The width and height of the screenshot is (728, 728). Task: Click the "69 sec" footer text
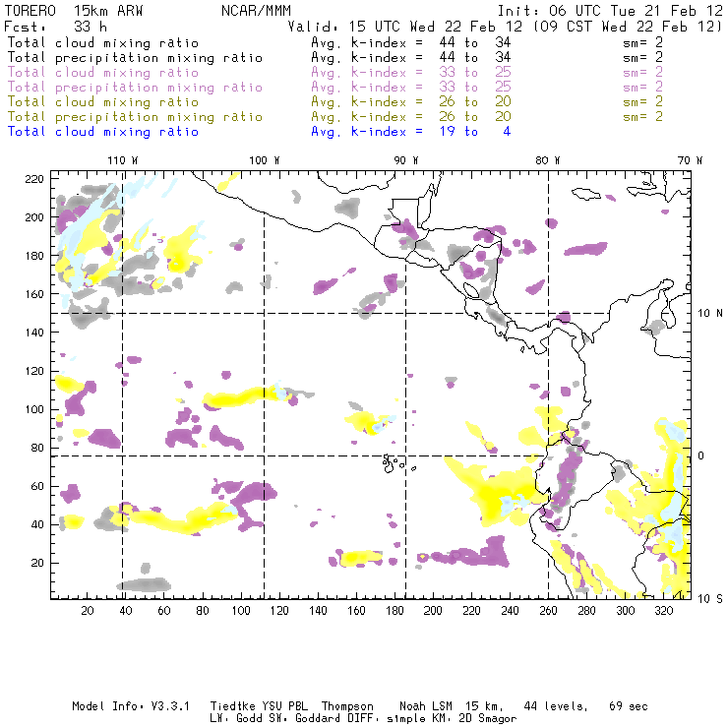pyautogui.click(x=629, y=706)
